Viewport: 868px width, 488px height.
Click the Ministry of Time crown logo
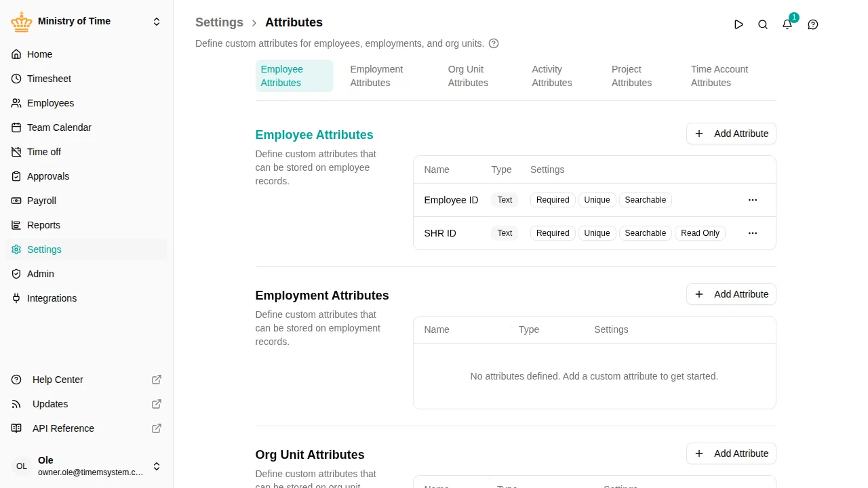pyautogui.click(x=22, y=22)
